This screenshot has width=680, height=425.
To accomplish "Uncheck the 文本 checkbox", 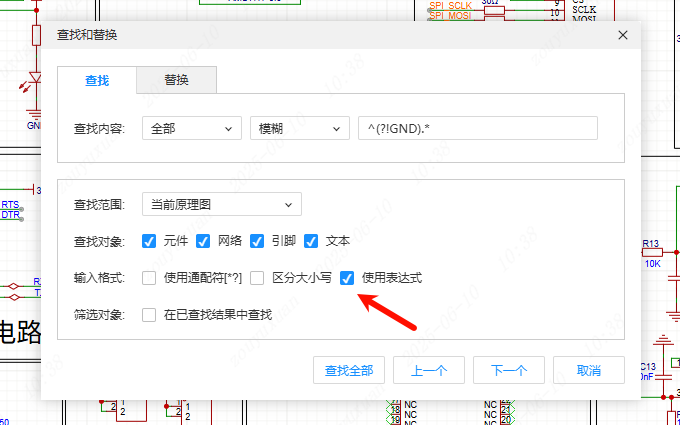I will 311,241.
